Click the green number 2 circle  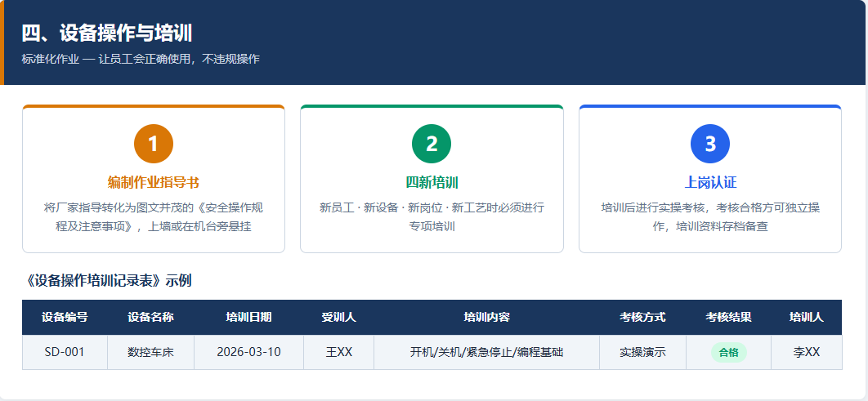[x=432, y=144]
